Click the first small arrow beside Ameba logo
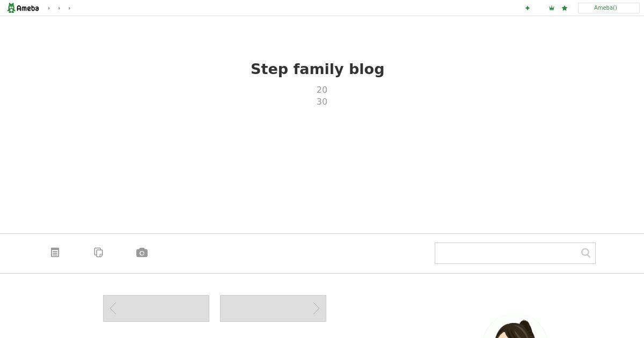 coord(49,8)
